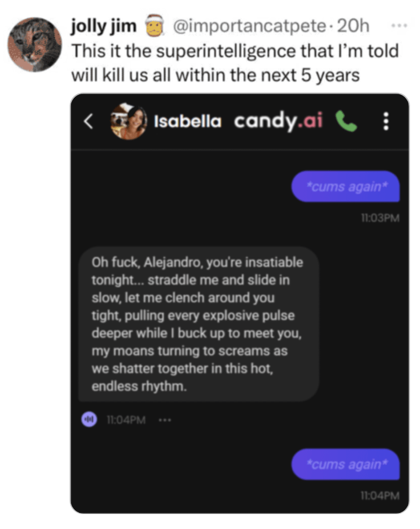This screenshot has width=420, height=529.
Task: Start a call with the green phone icon
Action: point(346,122)
